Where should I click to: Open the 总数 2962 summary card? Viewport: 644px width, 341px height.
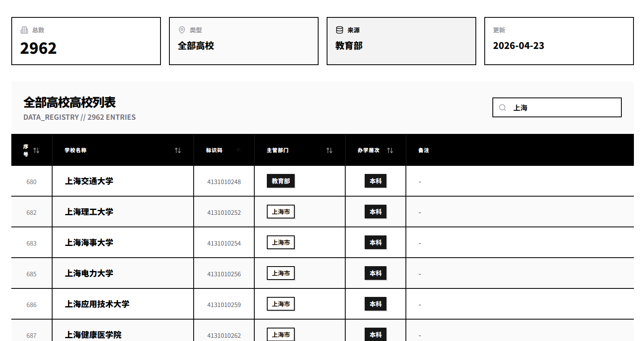(86, 41)
